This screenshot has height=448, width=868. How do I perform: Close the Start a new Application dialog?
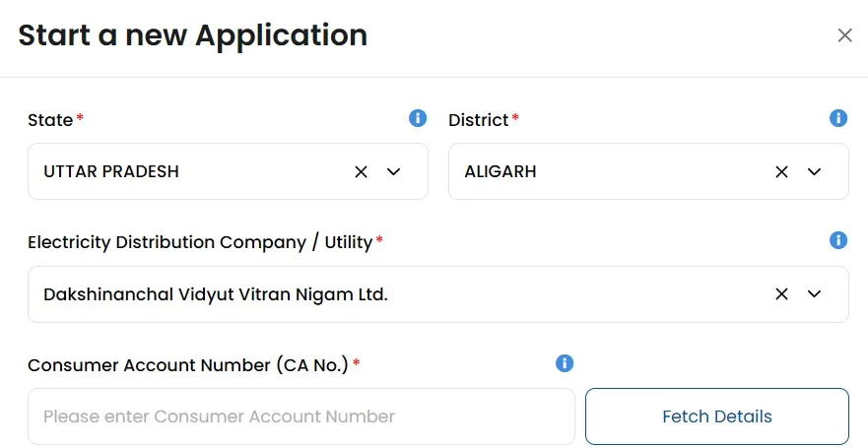click(x=844, y=35)
